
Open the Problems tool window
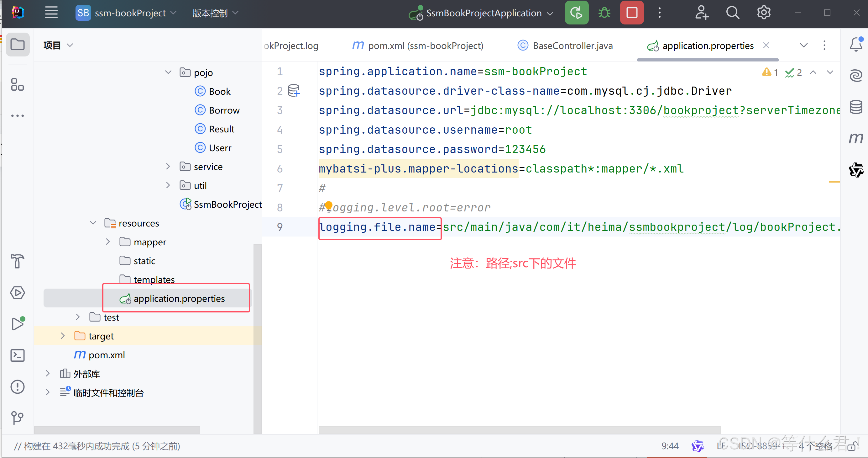pos(18,386)
